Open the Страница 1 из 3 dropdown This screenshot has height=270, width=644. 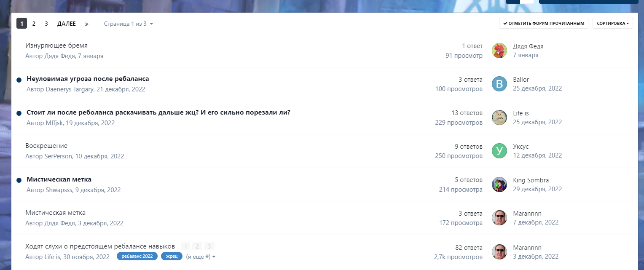click(129, 24)
